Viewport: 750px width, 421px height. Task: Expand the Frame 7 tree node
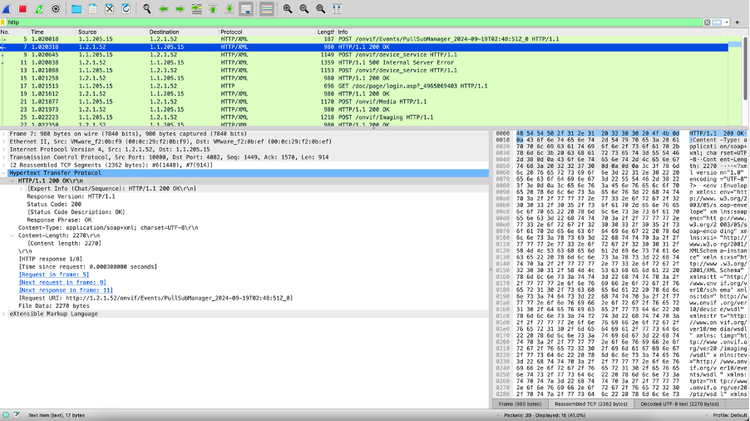click(x=4, y=133)
